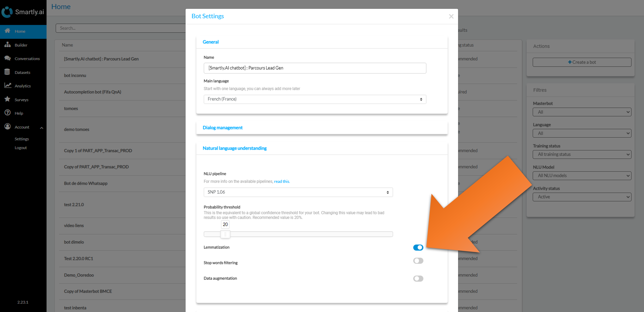Click the Datasets database icon
The image size is (644, 312).
pyautogui.click(x=7, y=72)
